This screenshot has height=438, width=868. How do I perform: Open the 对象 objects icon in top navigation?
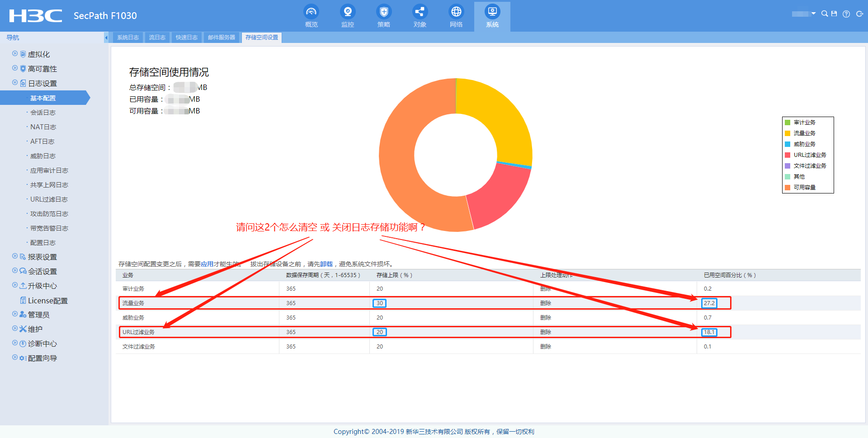point(420,12)
